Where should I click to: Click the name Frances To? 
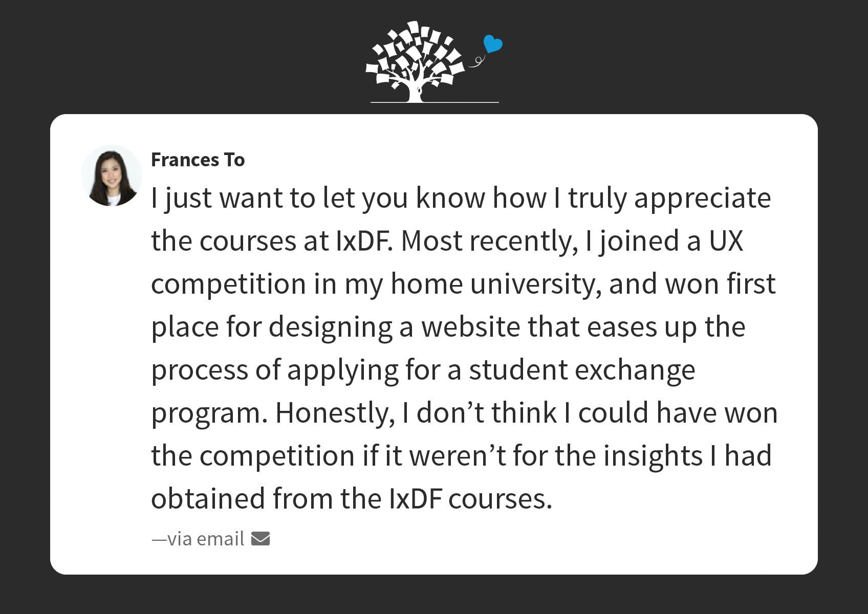[x=198, y=160]
